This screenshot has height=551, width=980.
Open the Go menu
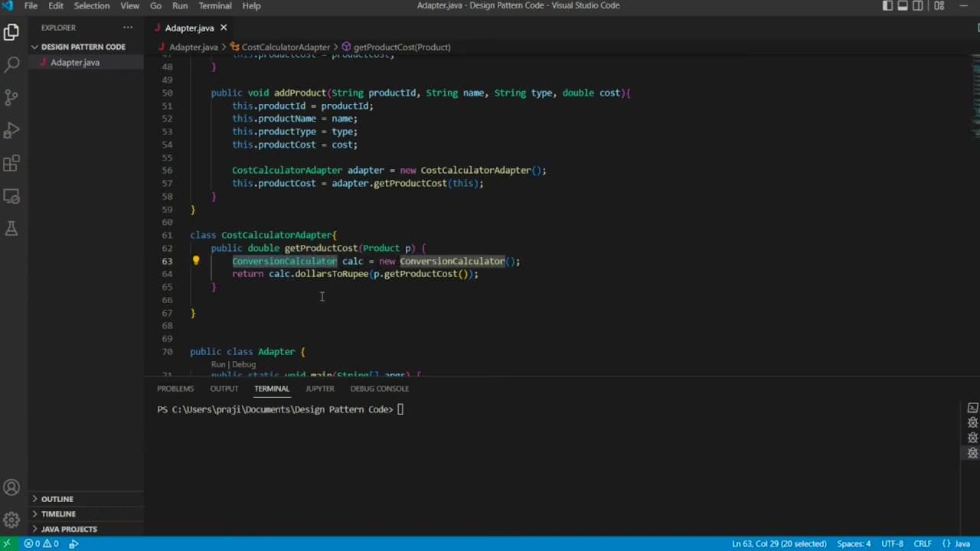155,5
